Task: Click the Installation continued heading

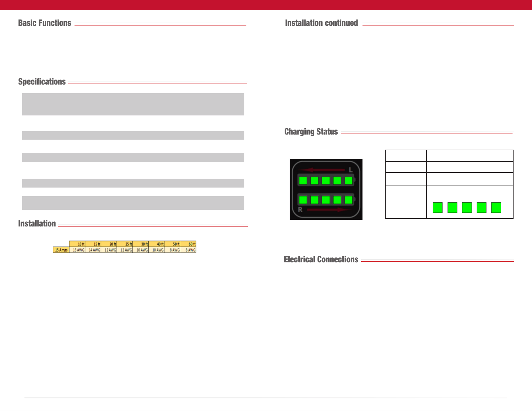Action: click(322, 23)
